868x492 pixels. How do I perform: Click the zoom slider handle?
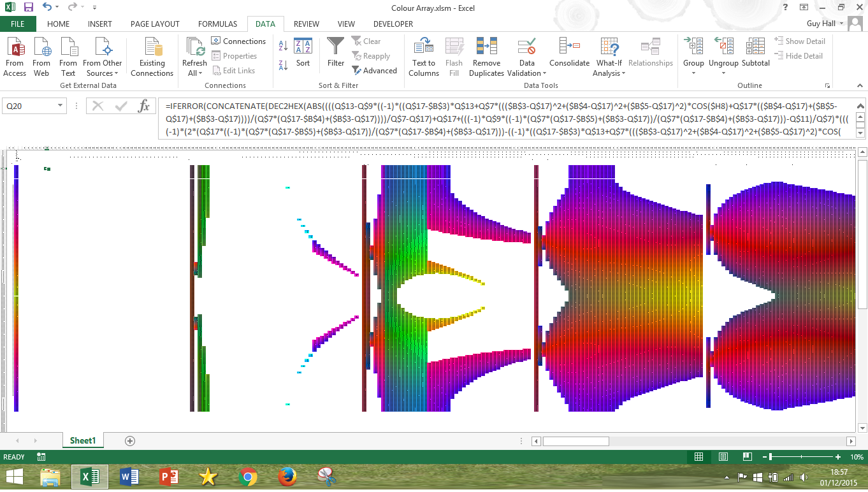tap(770, 457)
